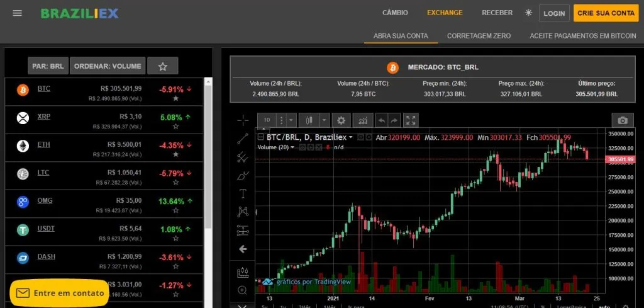Click the DASH coin icon
This screenshot has width=644, height=308.
[23, 258]
